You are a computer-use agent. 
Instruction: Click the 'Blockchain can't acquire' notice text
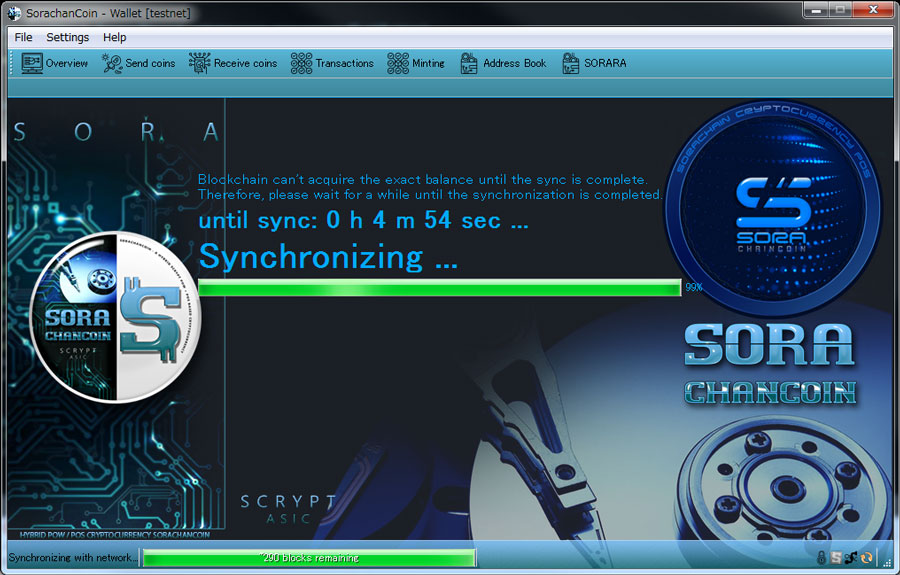tap(430, 187)
